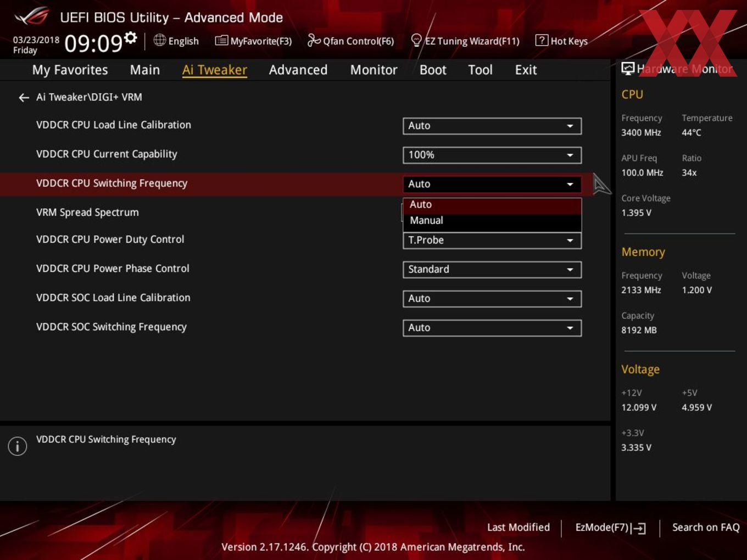
Task: Open the Exit tab
Action: 526,70
